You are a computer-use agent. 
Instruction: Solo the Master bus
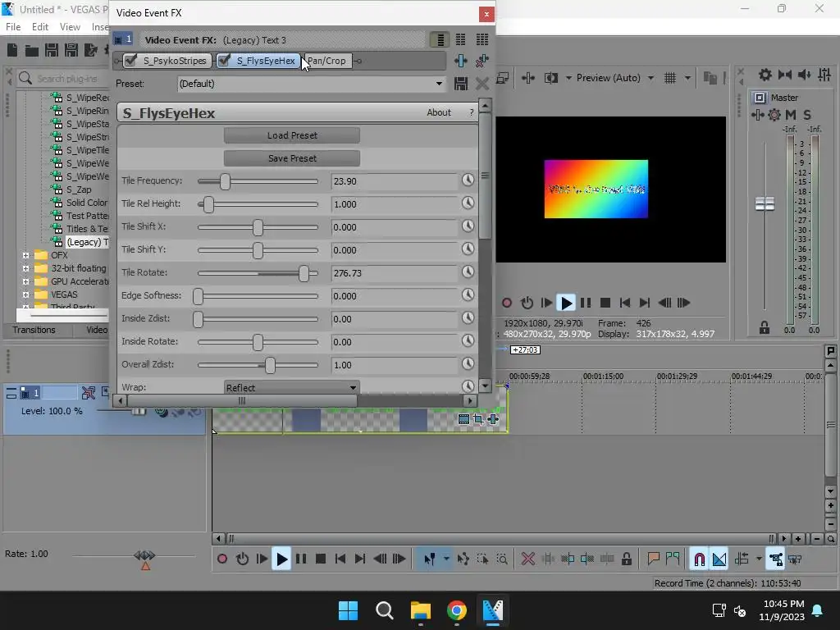(807, 115)
